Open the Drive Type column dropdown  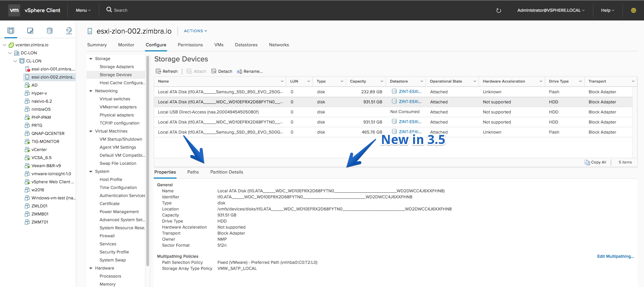click(580, 82)
